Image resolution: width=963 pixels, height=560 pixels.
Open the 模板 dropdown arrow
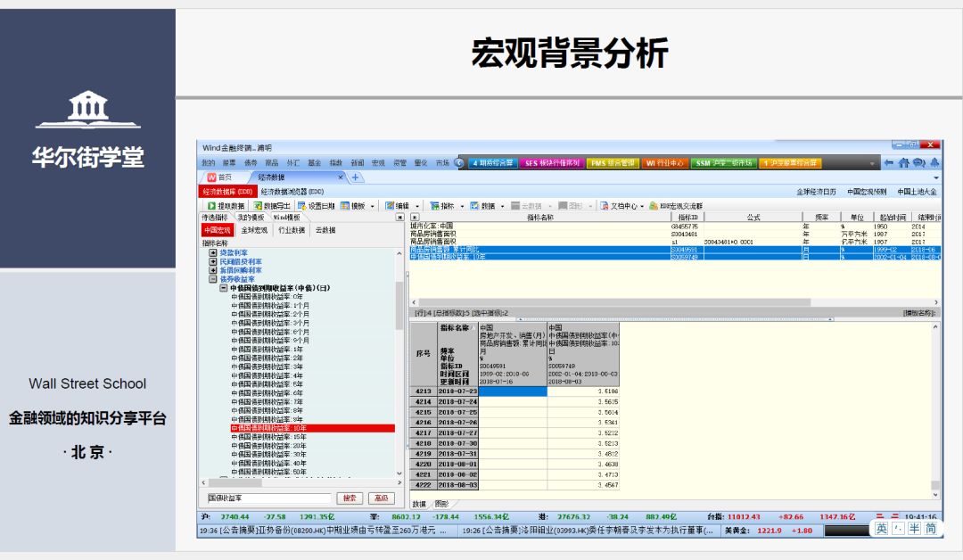click(x=372, y=206)
